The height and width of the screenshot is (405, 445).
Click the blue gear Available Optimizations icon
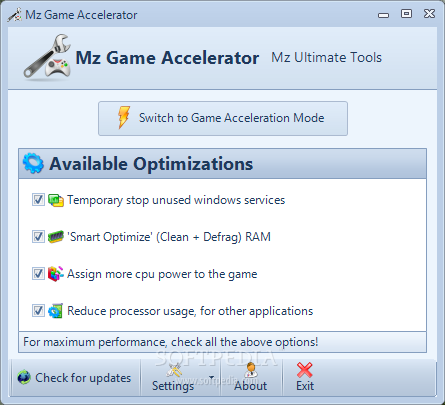tap(33, 163)
